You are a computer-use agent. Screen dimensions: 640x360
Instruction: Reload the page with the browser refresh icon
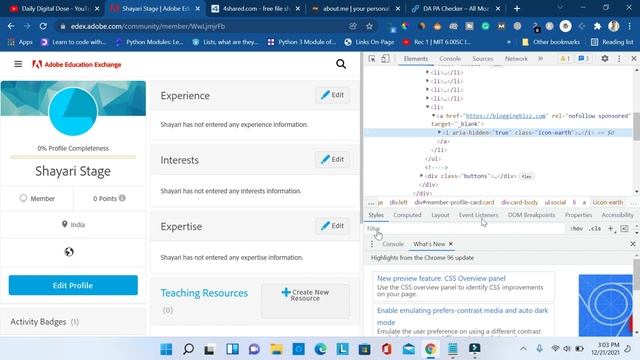point(43,26)
